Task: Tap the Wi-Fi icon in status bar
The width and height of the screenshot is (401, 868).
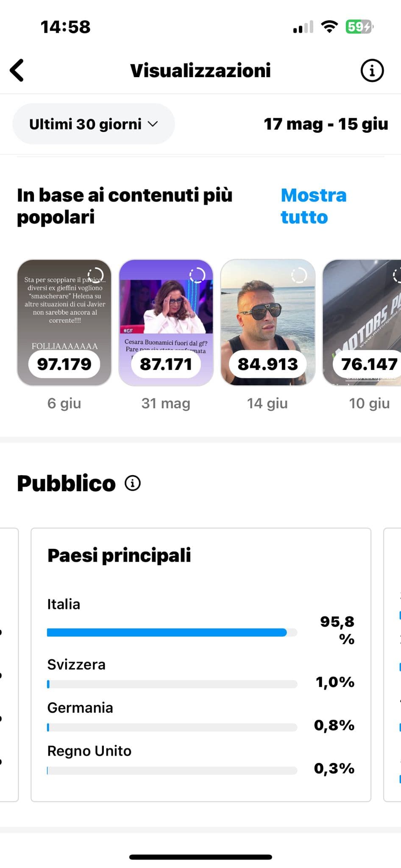Action: (329, 27)
